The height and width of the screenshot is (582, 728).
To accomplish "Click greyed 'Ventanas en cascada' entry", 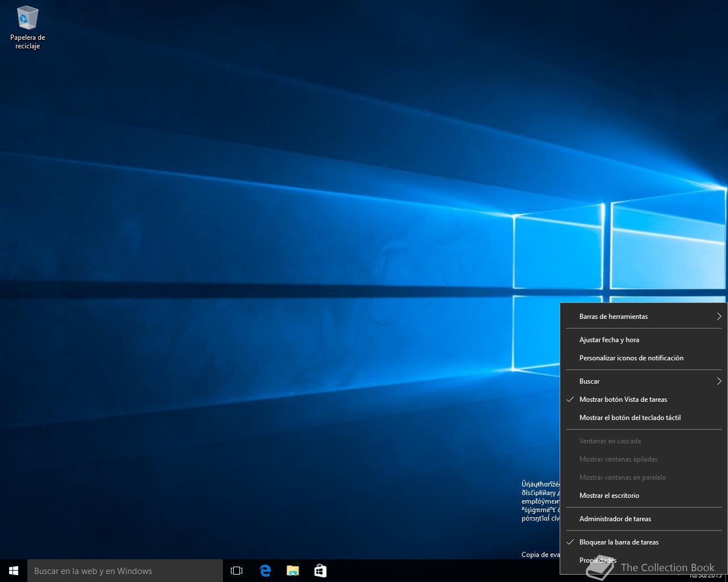I will tap(643, 441).
